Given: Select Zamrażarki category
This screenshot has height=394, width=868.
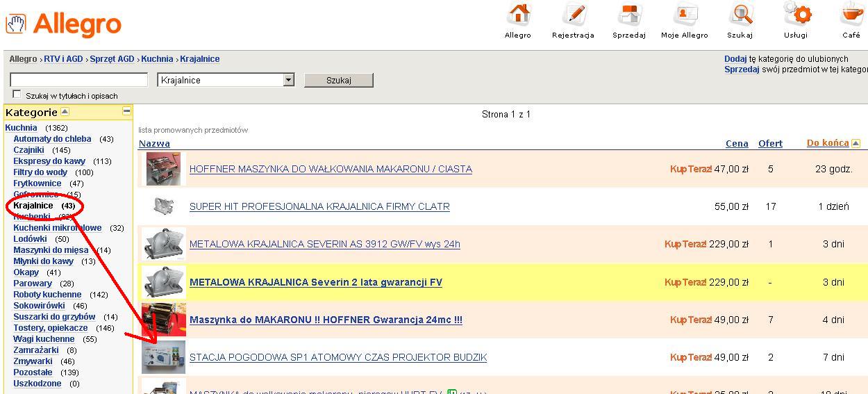Looking at the screenshot, I should (36, 350).
